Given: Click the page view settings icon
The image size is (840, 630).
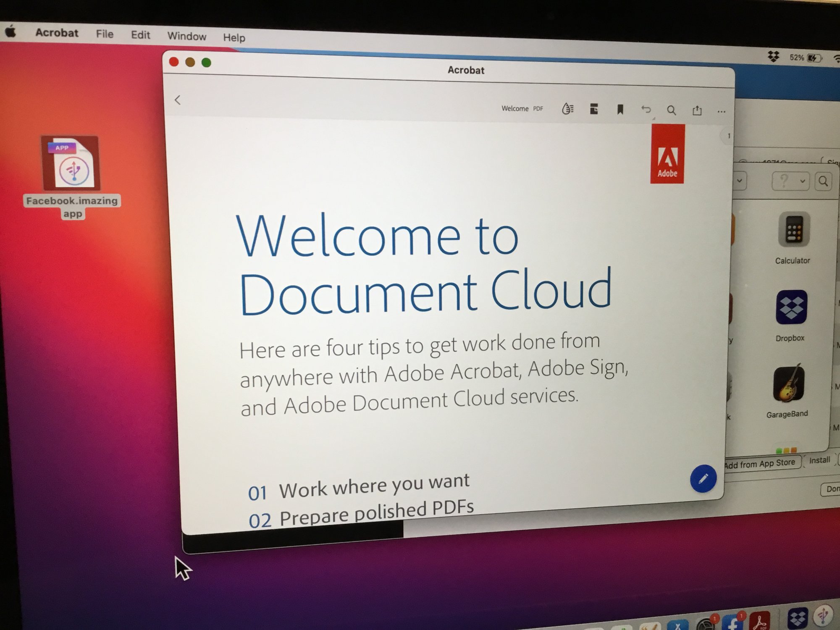Looking at the screenshot, I should [593, 109].
